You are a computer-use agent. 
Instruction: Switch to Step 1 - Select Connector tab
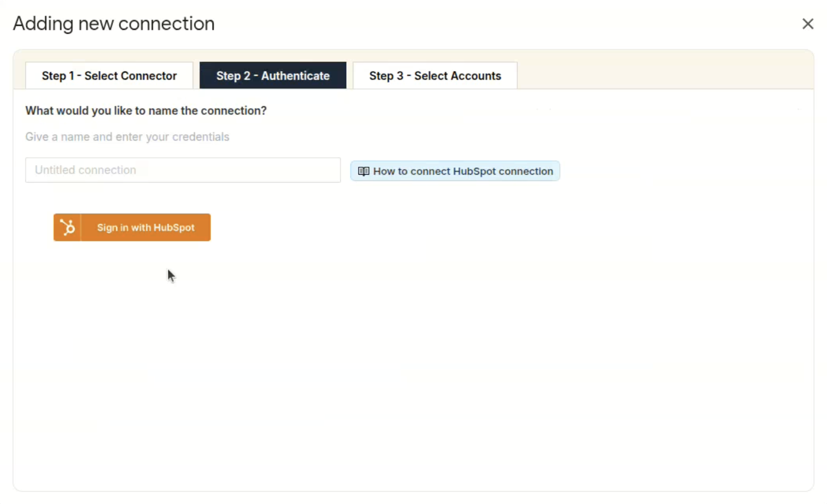(x=109, y=76)
